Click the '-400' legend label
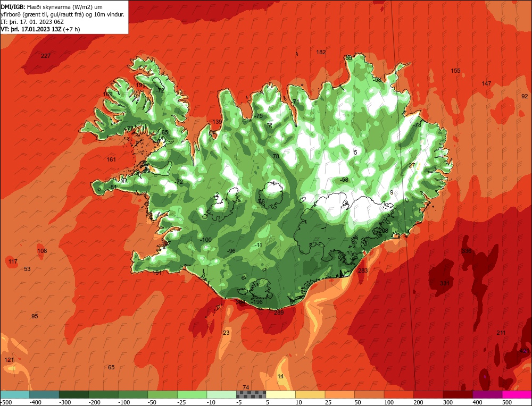Image resolution: width=532 pixels, height=406 pixels. 35,402
